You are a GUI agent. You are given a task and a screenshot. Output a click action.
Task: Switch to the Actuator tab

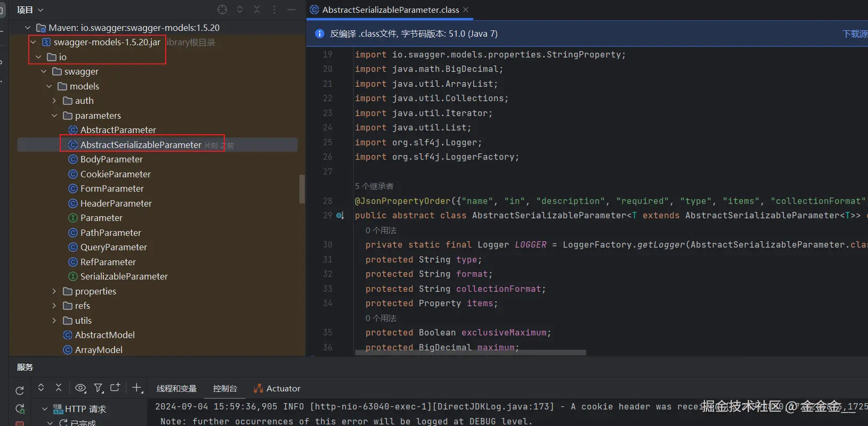(x=277, y=389)
